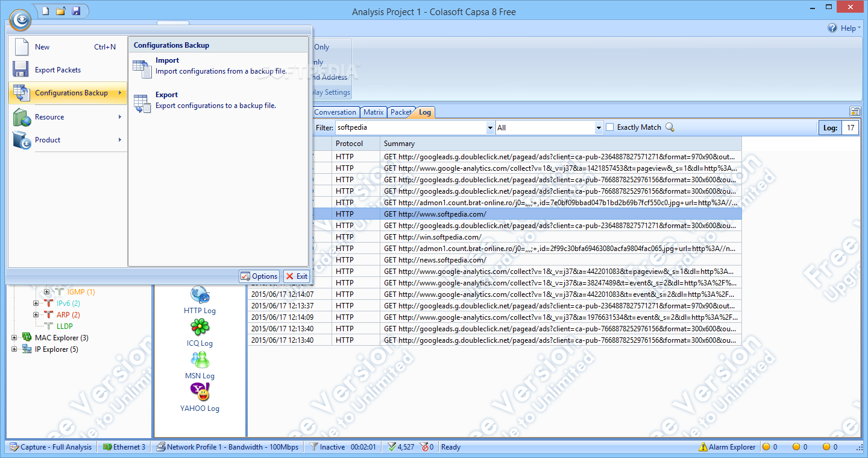This screenshot has height=458, width=868.
Task: Open the All column filter dropdown
Action: click(599, 128)
